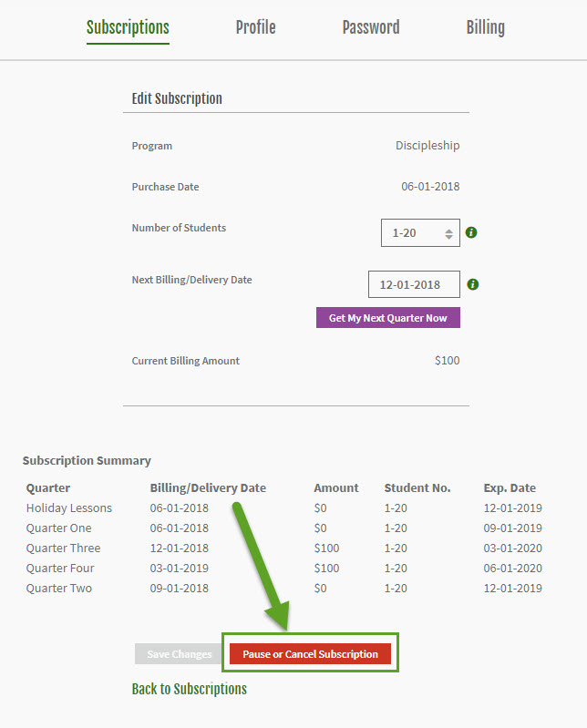Switch to the Profile tab
Viewport: 587px width, 728px height.
click(255, 27)
